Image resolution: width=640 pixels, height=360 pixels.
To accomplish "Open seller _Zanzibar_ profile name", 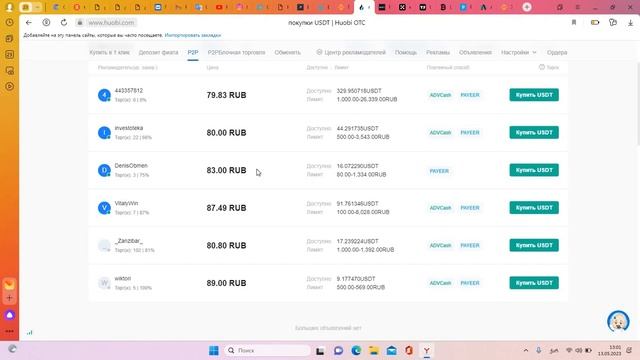I will point(129,241).
